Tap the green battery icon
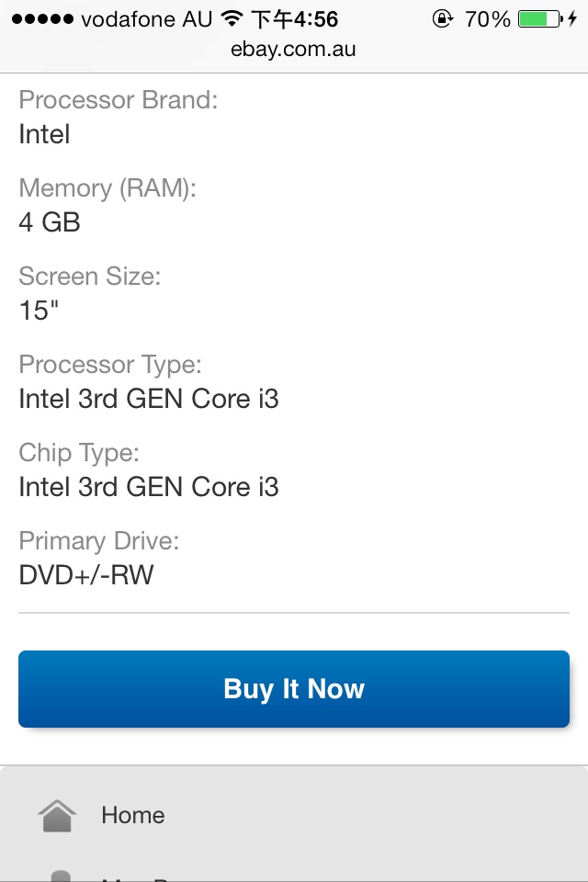Screen dimensions: 588x882 pos(537,19)
